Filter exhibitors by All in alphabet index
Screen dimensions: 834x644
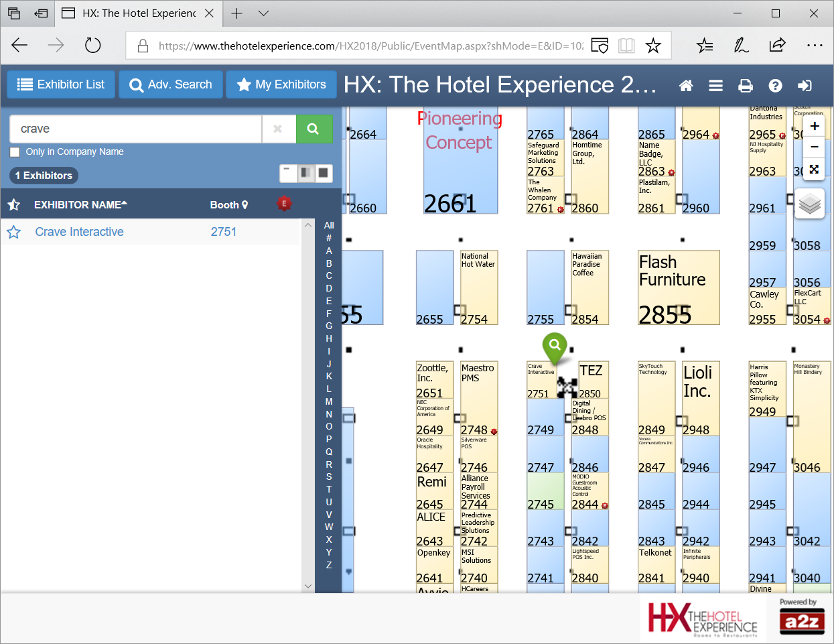pyautogui.click(x=329, y=225)
